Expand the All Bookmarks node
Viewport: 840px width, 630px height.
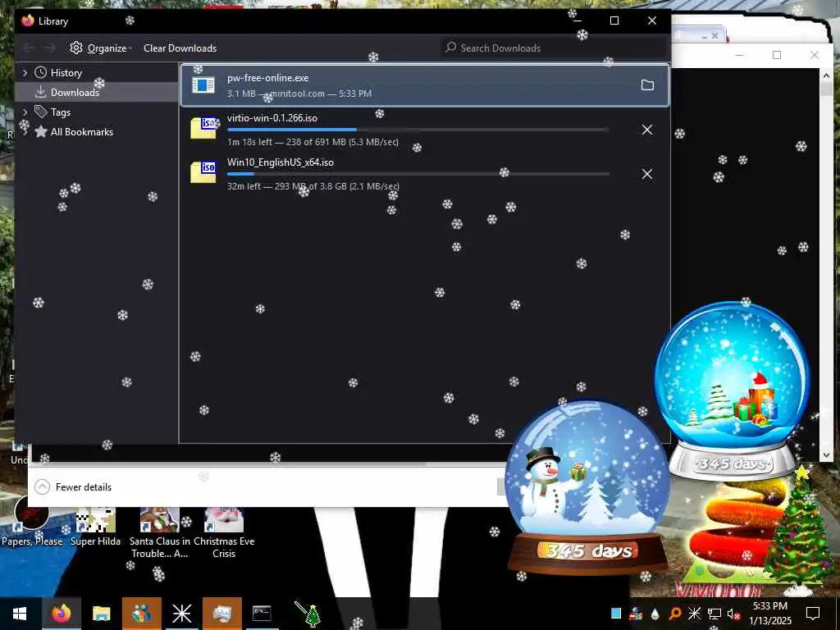(x=25, y=132)
